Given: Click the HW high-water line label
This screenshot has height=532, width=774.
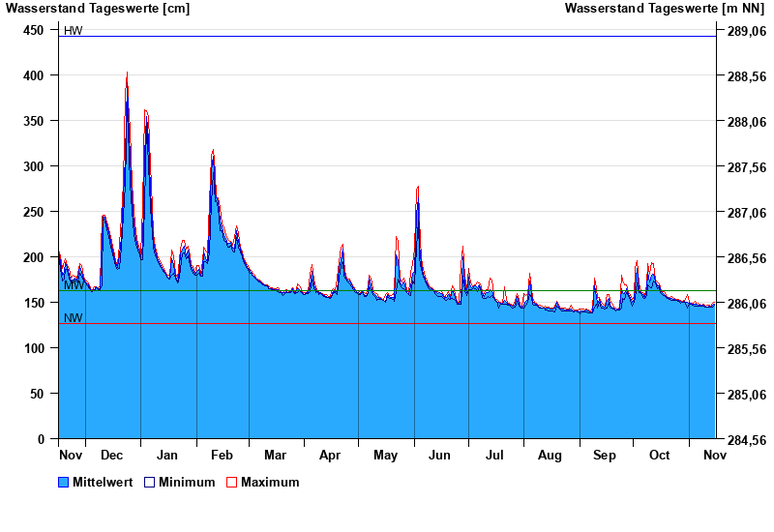Looking at the screenshot, I should pos(74,31).
